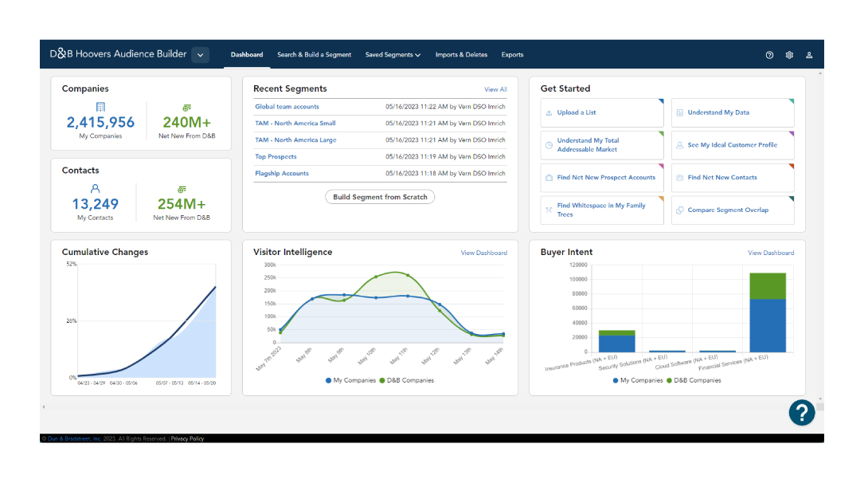The width and height of the screenshot is (868, 483).
Task: Select Find Net New Prospect Accounts card
Action: click(x=602, y=178)
